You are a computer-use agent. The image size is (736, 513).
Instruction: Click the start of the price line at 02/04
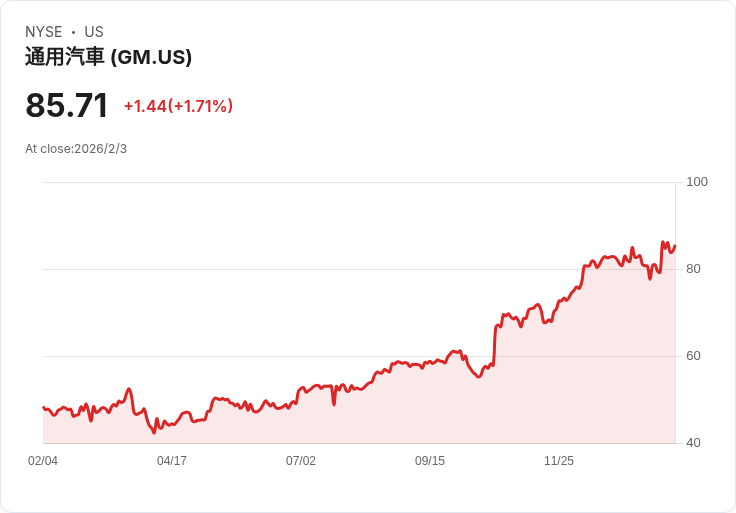point(43,407)
